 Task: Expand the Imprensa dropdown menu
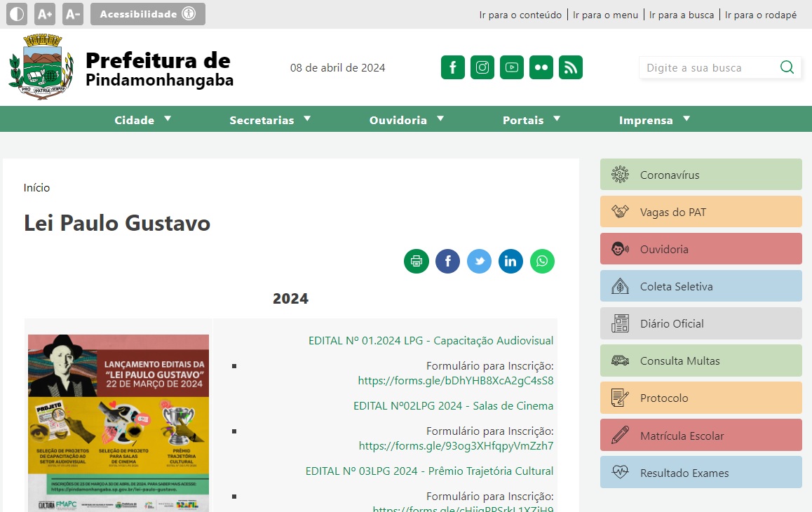[x=654, y=120]
